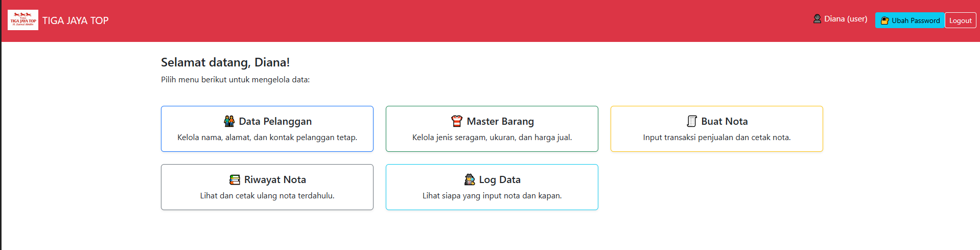Click the people icon beside Data Pelanggan

point(229,121)
